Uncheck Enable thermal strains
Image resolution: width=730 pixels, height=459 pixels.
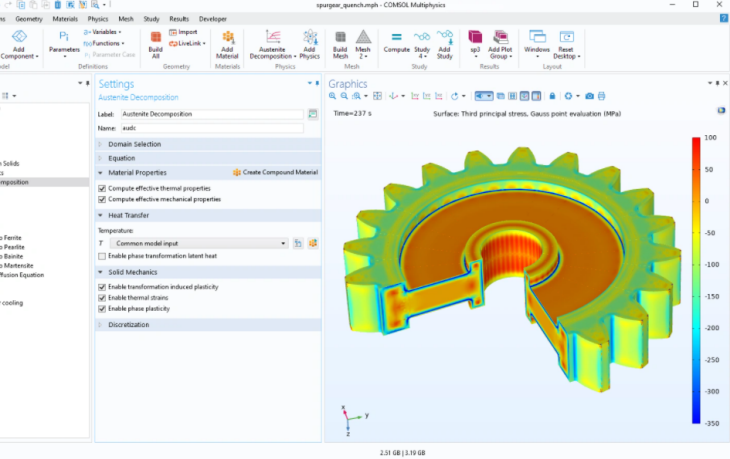(102, 298)
